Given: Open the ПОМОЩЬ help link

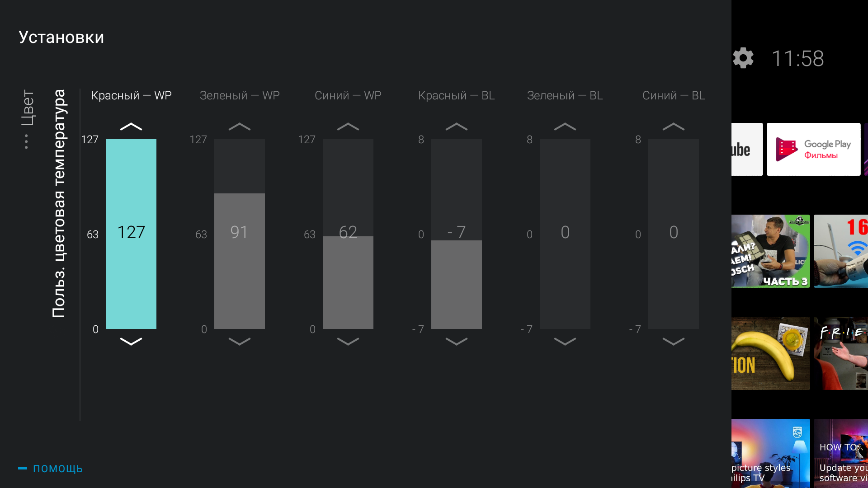Looking at the screenshot, I should [57, 469].
